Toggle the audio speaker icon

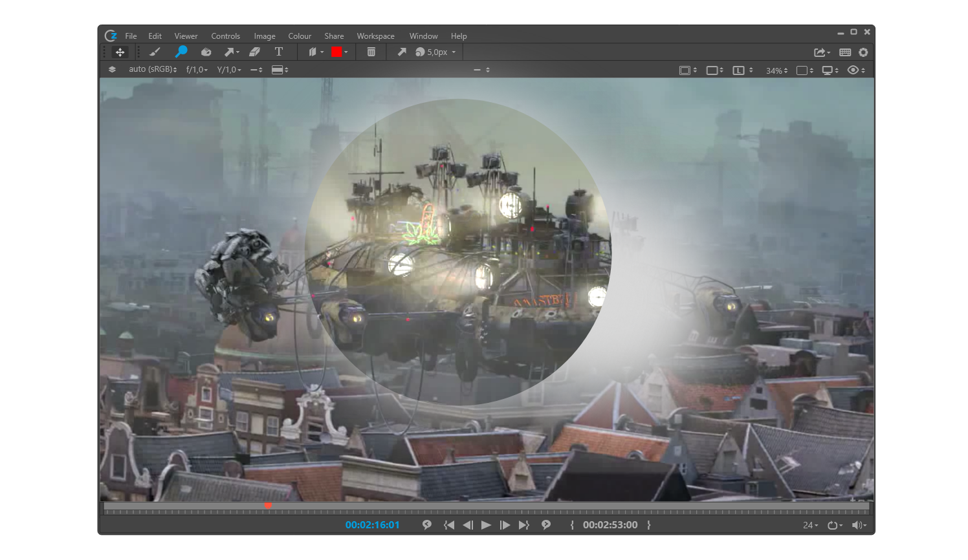856,525
